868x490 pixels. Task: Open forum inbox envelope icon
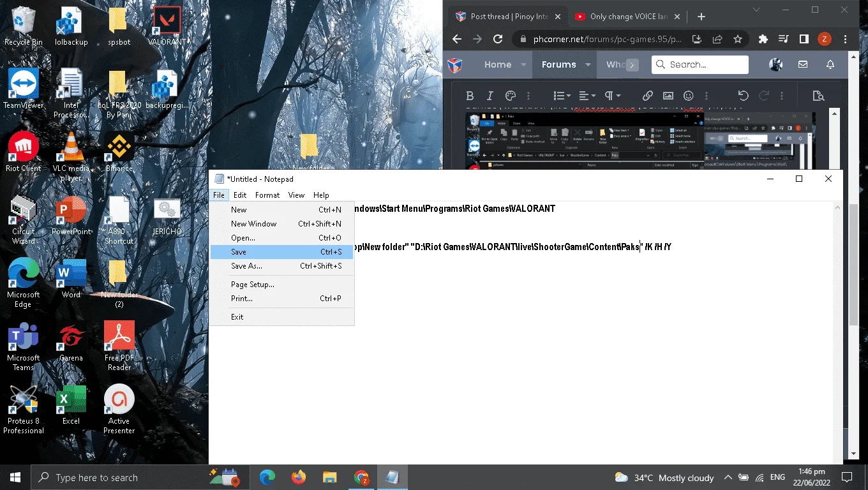[803, 64]
